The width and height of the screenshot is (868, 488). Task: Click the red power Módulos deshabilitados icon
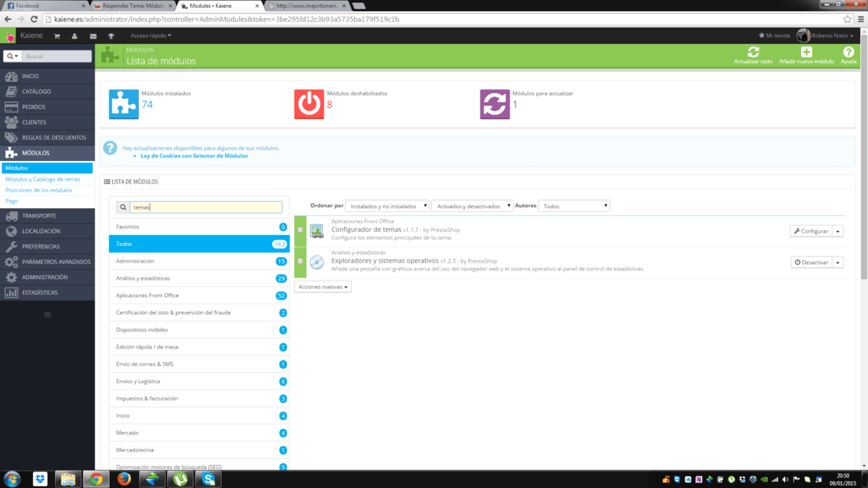click(309, 104)
